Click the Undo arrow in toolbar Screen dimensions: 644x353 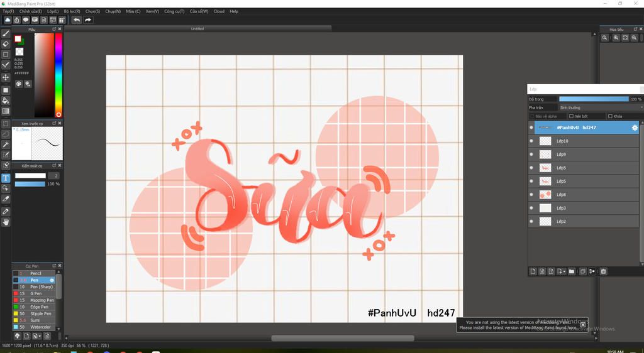(76, 19)
